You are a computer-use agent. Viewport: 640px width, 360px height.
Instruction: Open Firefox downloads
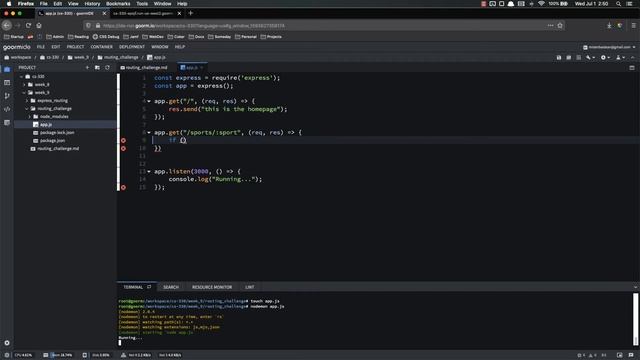pos(609,25)
